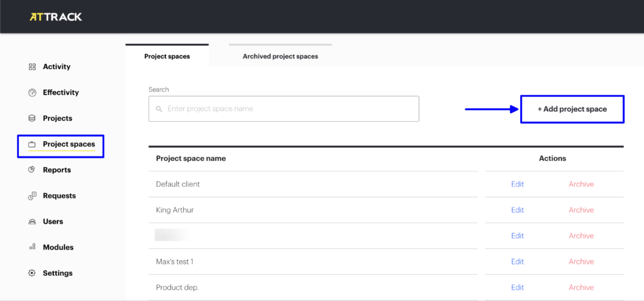Click the Default client row name

coord(178,184)
